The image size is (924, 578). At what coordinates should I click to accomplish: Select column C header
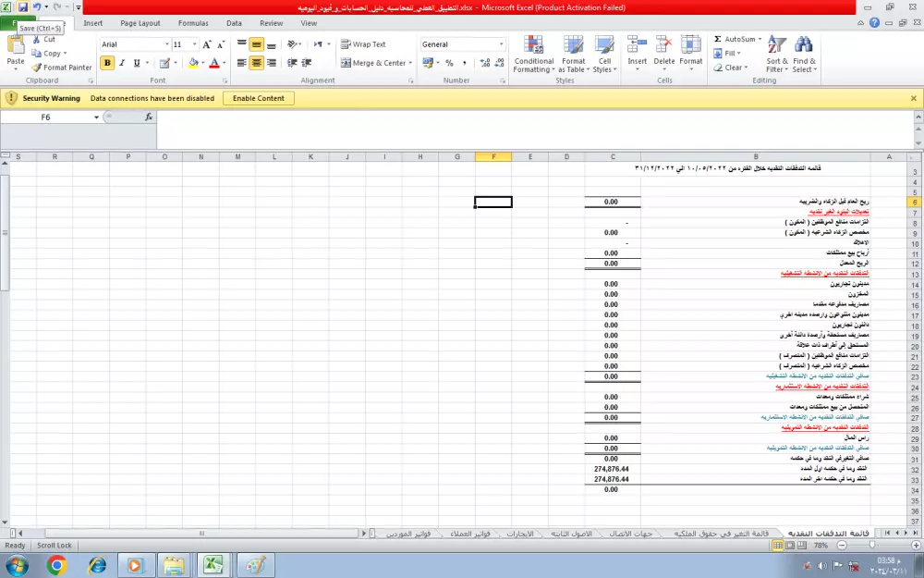click(x=613, y=157)
